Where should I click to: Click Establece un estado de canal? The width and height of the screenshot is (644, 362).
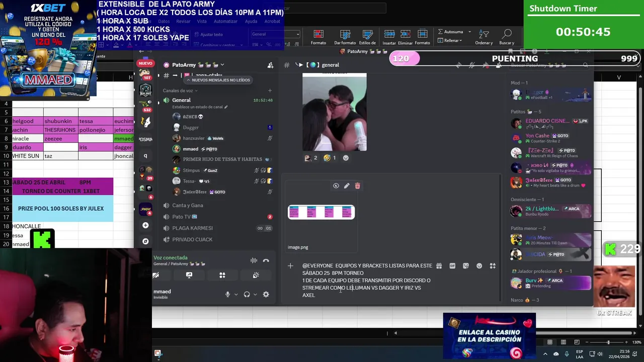[200, 107]
